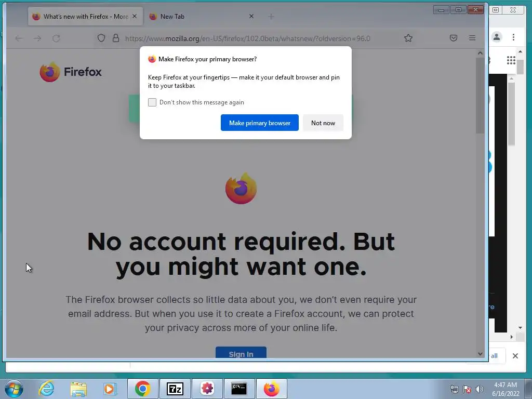This screenshot has width=532, height=399.
Task: Click the taskbar clock showing 4:47 AM
Action: coord(506,389)
